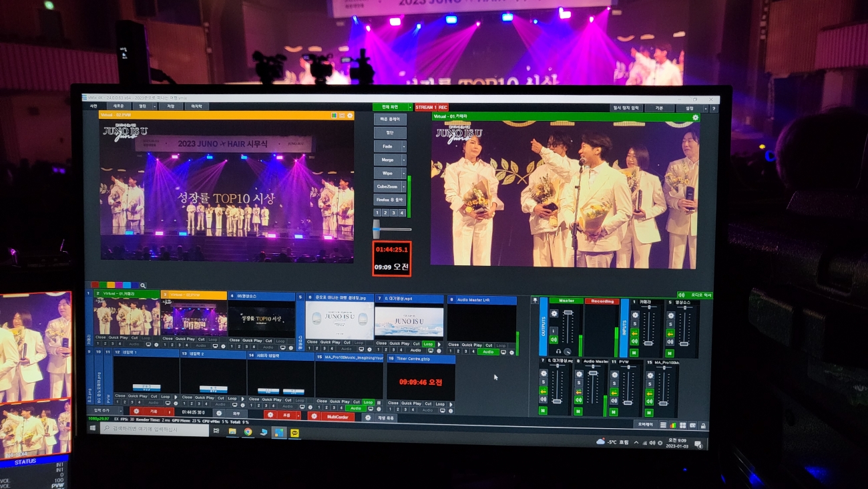
Task: Click the Master volume fader
Action: (x=568, y=312)
